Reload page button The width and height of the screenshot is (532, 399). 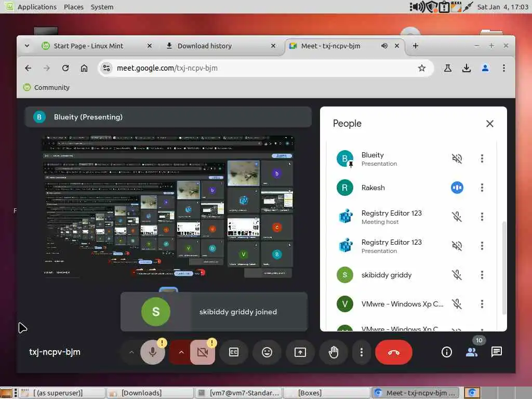point(65,68)
